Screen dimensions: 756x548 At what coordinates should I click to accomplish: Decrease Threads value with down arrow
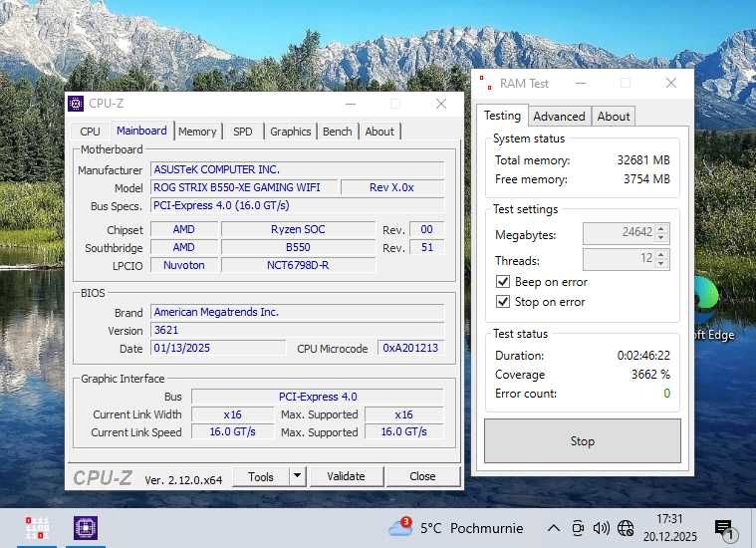pos(661,263)
